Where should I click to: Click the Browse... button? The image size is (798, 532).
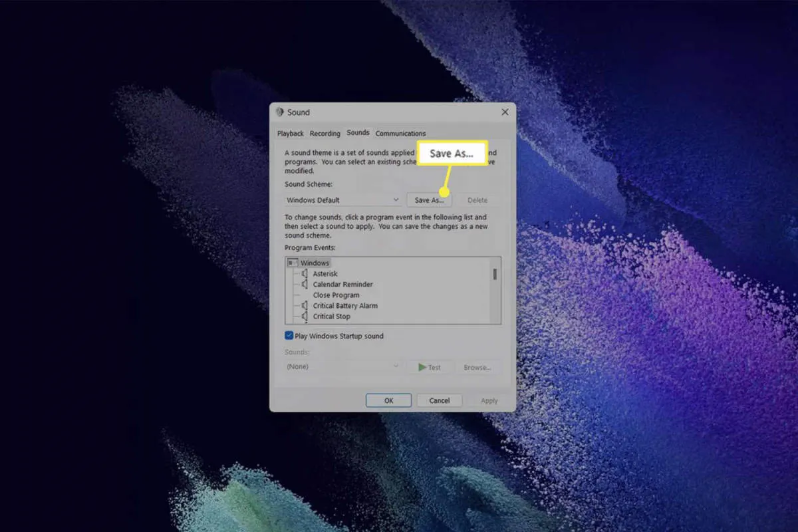pyautogui.click(x=477, y=367)
